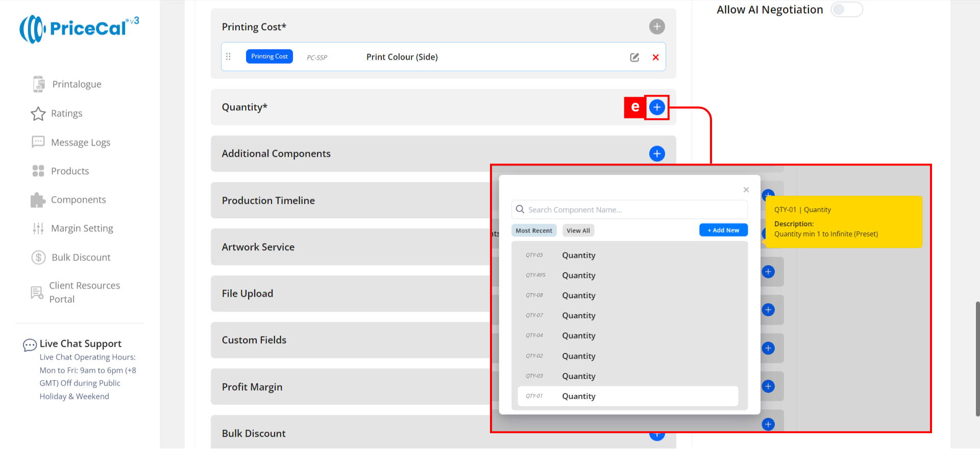Add an Additional Components item
Screen dimensions: 980x449
click(656, 154)
